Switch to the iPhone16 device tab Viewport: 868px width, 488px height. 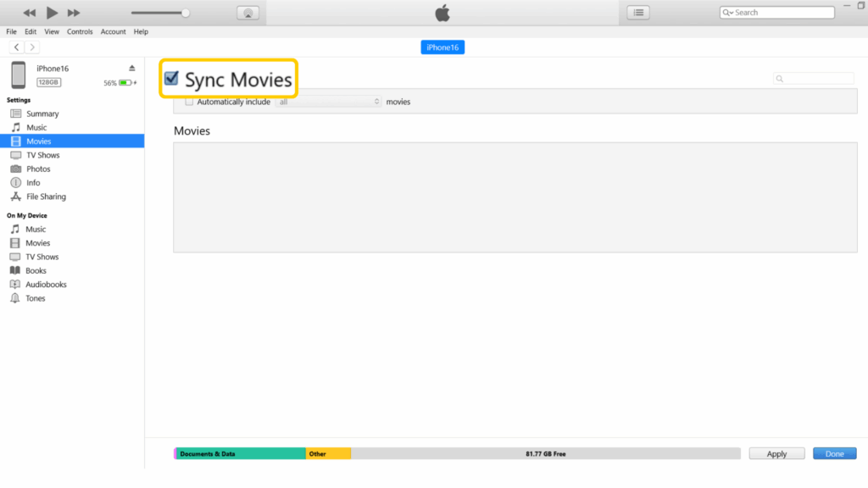coord(442,47)
